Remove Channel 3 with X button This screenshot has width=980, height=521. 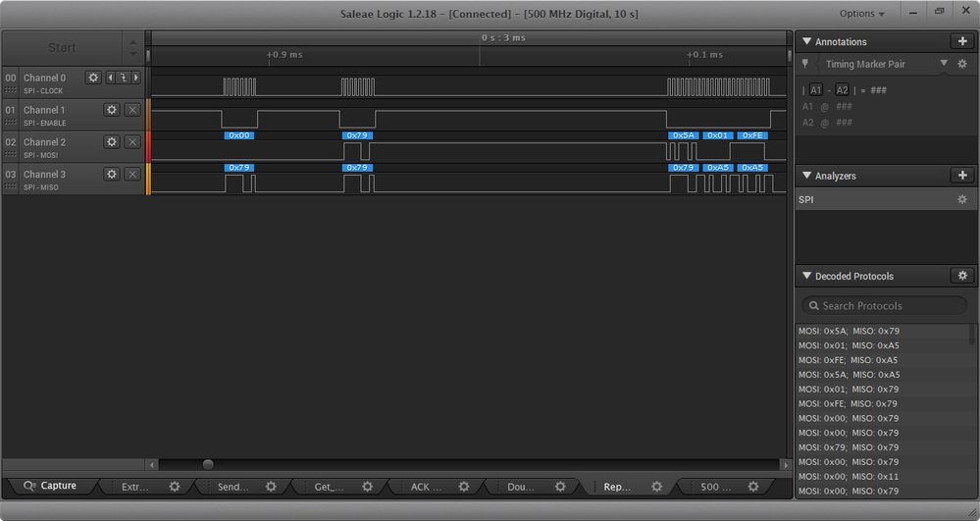coord(131,174)
